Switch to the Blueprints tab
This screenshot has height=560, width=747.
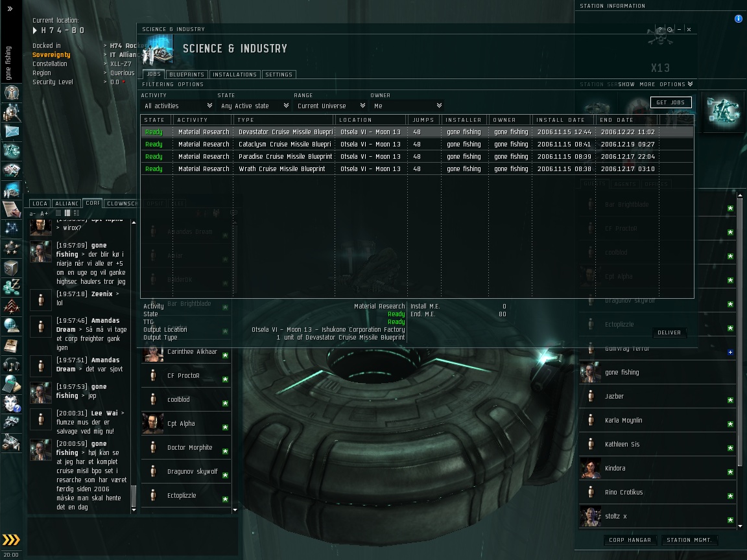[187, 75]
